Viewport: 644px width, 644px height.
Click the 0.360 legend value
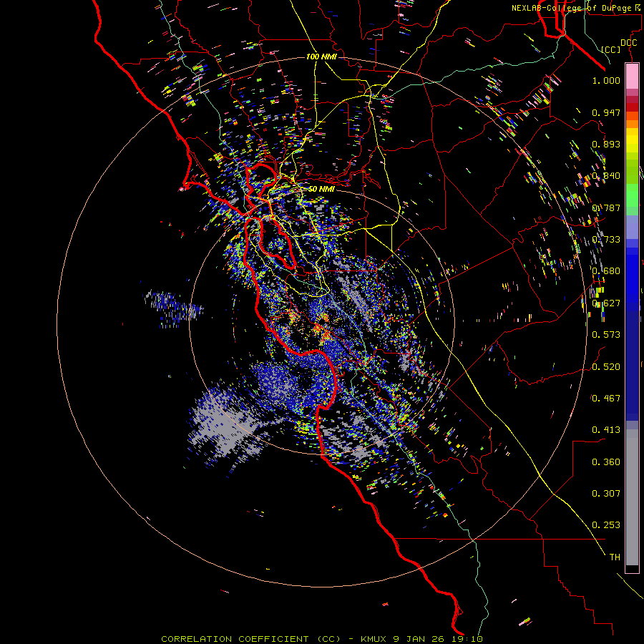point(606,462)
